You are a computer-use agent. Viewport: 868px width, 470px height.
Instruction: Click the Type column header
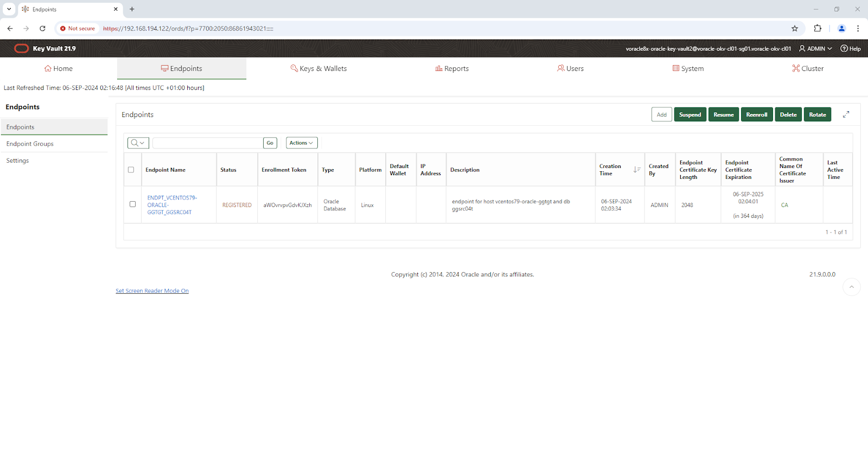[x=328, y=170]
